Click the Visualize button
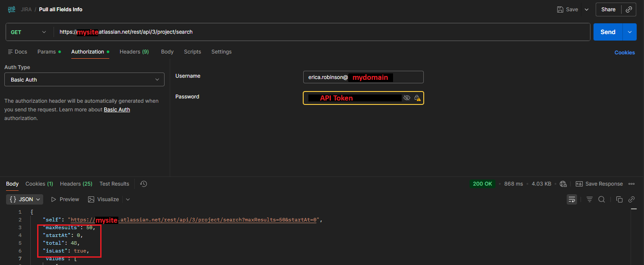 (x=104, y=199)
